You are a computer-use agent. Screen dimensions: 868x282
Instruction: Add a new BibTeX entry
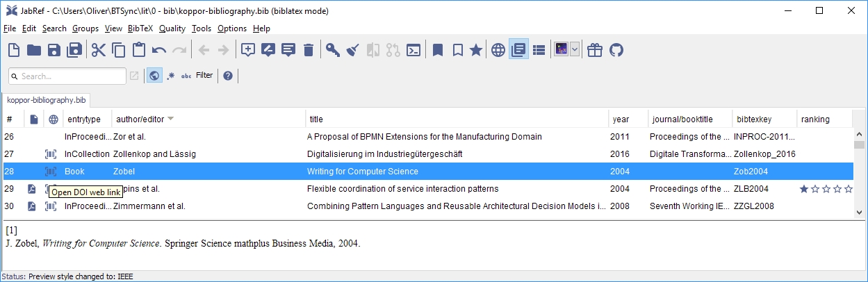click(x=247, y=50)
